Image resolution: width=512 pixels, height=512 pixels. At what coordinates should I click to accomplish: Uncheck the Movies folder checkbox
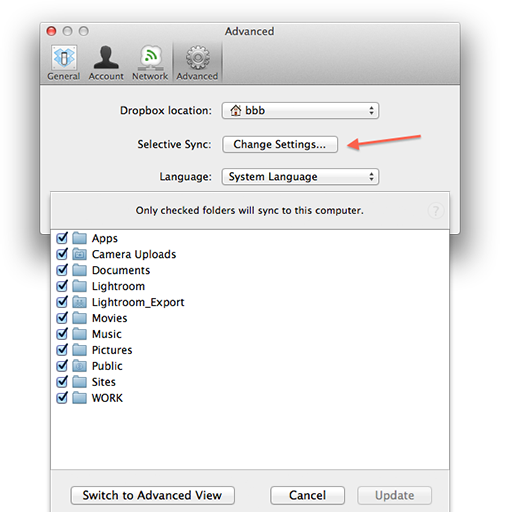(x=62, y=318)
